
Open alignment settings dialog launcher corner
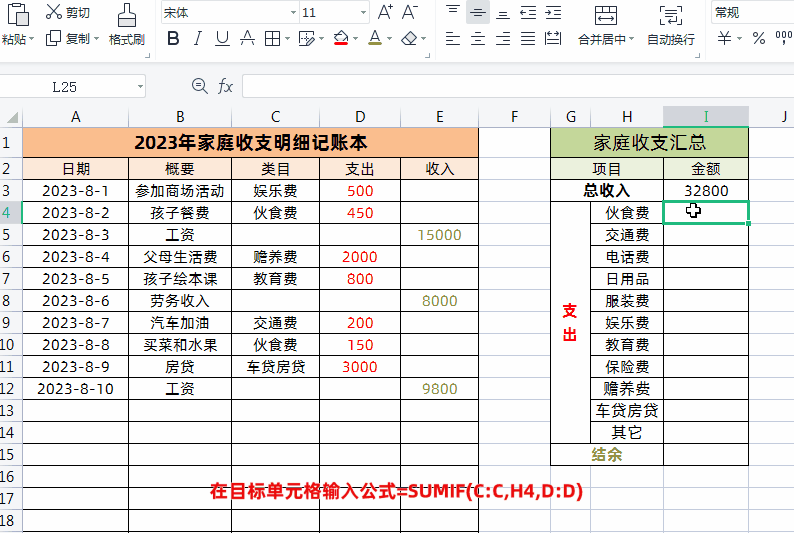click(x=698, y=56)
